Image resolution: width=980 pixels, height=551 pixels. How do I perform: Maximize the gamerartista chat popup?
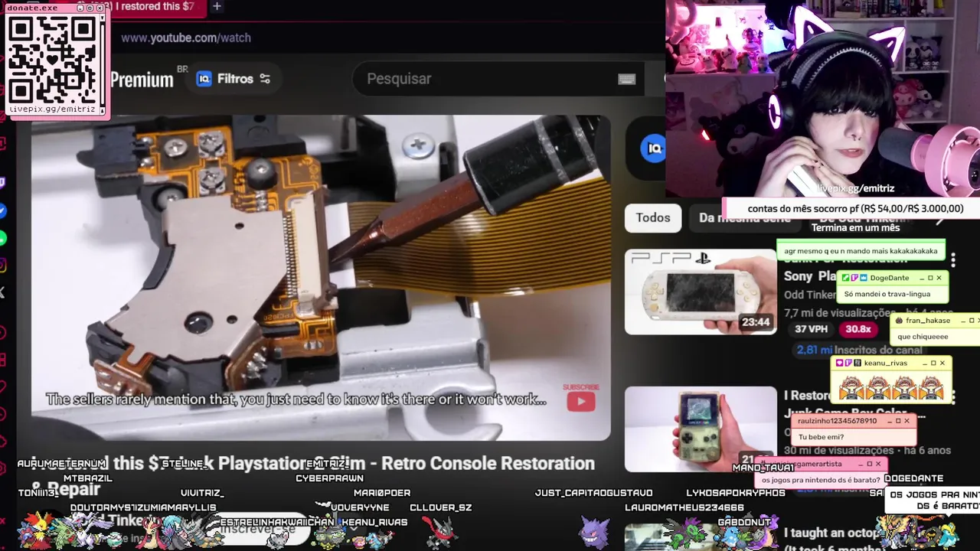869,464
